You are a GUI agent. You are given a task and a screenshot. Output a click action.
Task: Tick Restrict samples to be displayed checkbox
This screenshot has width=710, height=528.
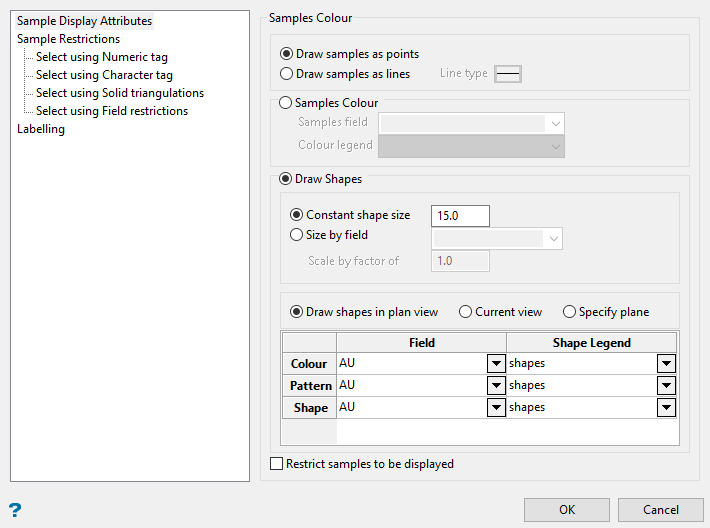(x=277, y=464)
